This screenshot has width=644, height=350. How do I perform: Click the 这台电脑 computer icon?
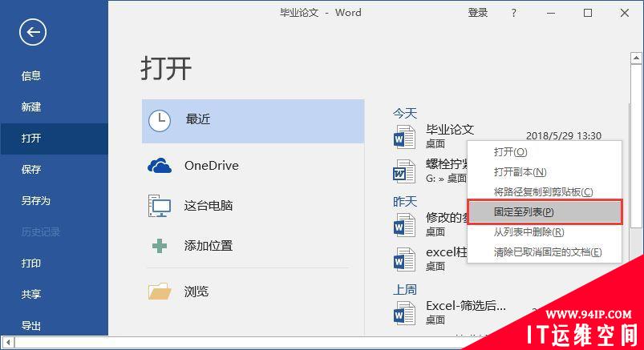pyautogui.click(x=160, y=206)
